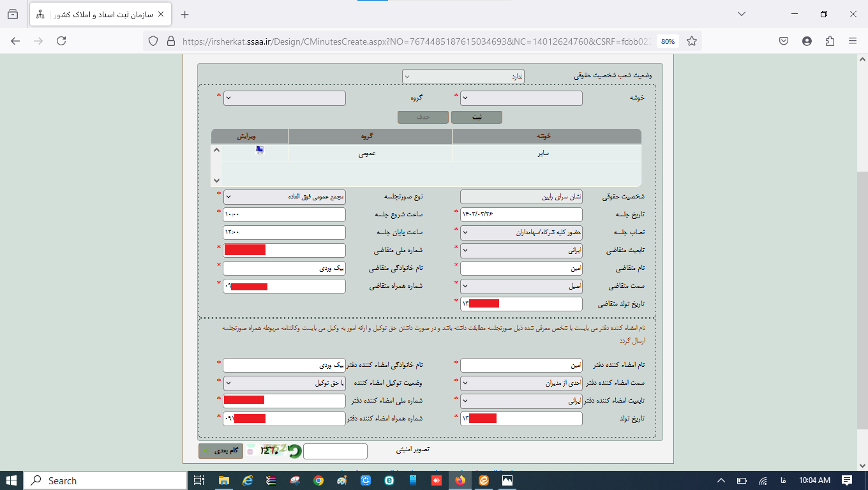This screenshot has width=868, height=490.
Task: Click the نام متقاضی field
Action: coord(521,268)
